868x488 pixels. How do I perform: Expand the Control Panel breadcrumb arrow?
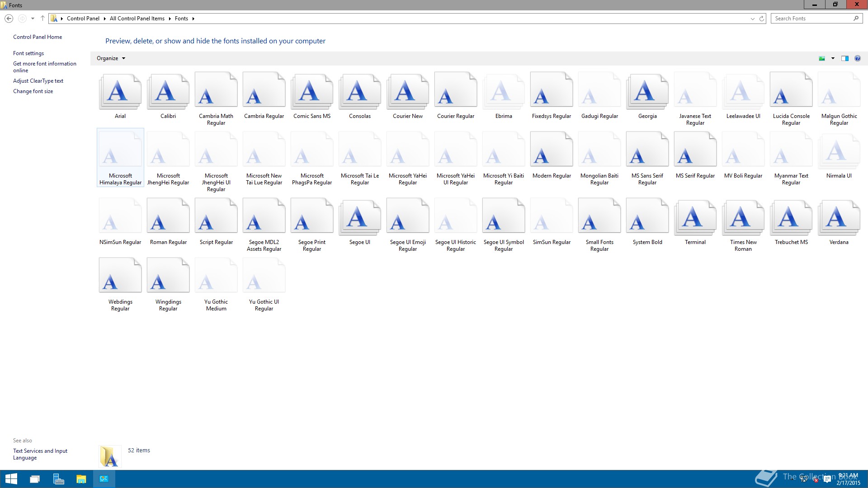coord(104,19)
